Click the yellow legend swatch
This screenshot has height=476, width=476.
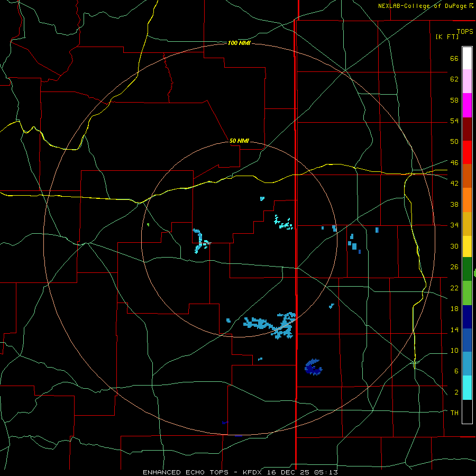(x=467, y=246)
